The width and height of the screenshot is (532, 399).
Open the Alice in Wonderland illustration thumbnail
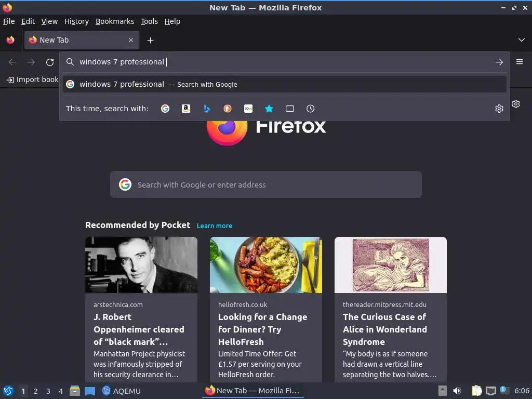click(391, 265)
